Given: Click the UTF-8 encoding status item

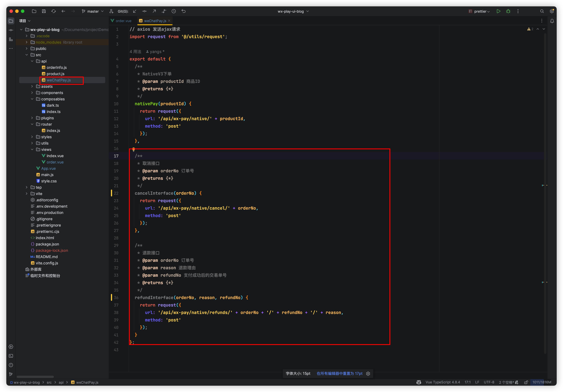Looking at the screenshot, I should pos(489,382).
